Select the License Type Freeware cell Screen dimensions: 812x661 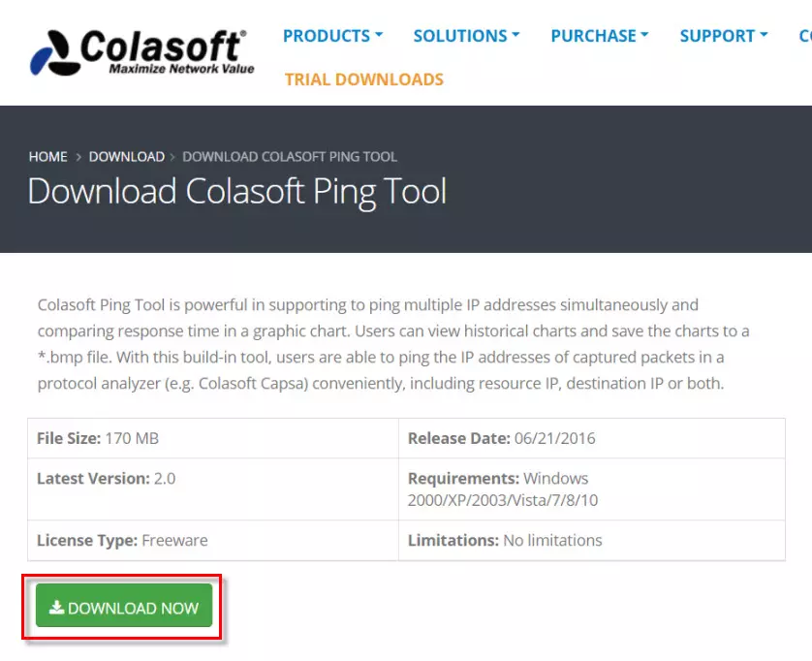[212, 540]
